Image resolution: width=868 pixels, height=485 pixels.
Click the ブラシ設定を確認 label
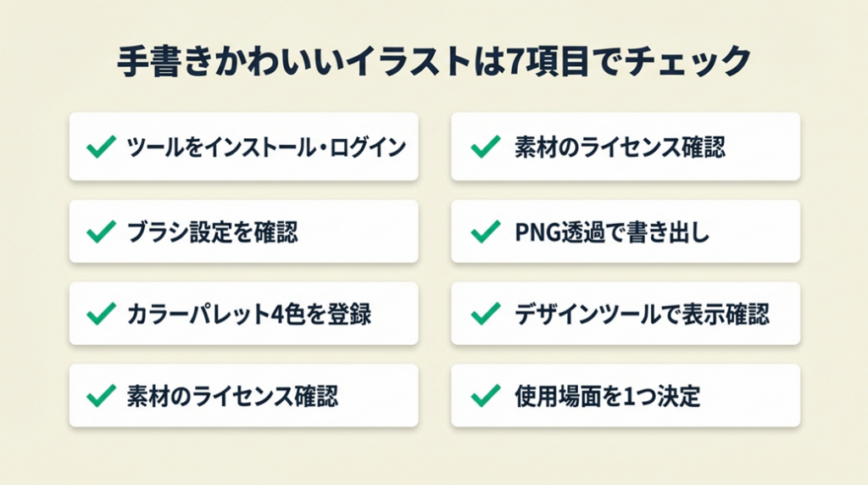(x=212, y=231)
